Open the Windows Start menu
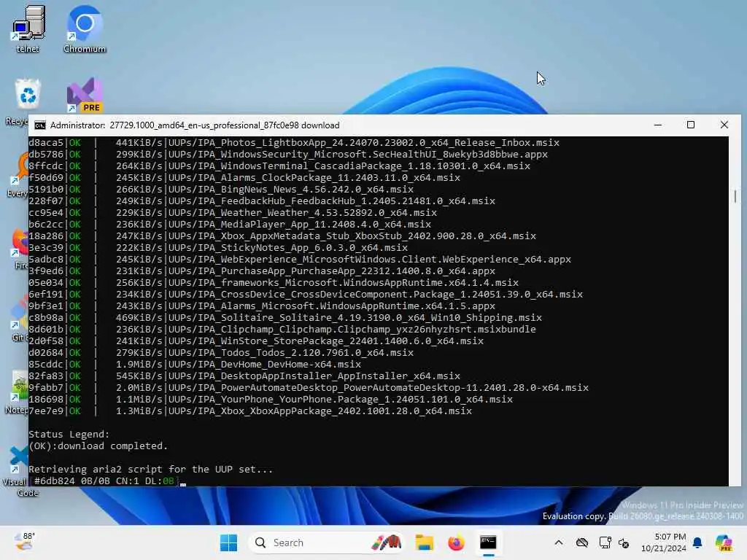747x560 pixels. [x=228, y=542]
